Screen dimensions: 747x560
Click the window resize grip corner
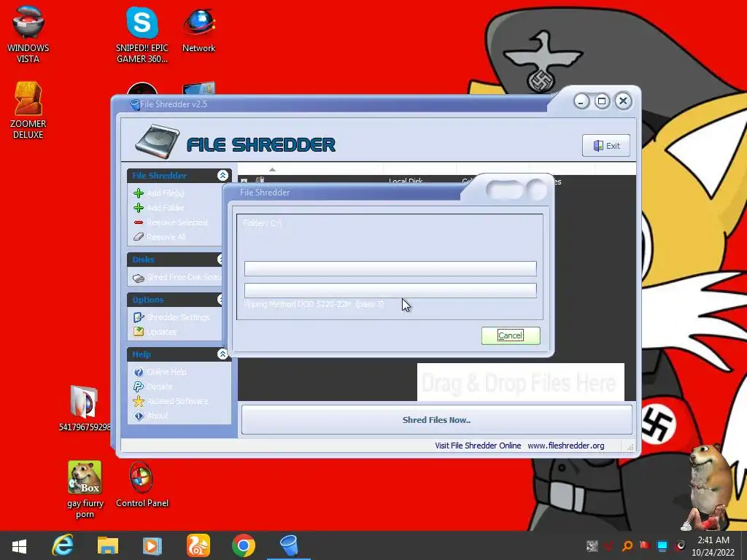click(630, 447)
